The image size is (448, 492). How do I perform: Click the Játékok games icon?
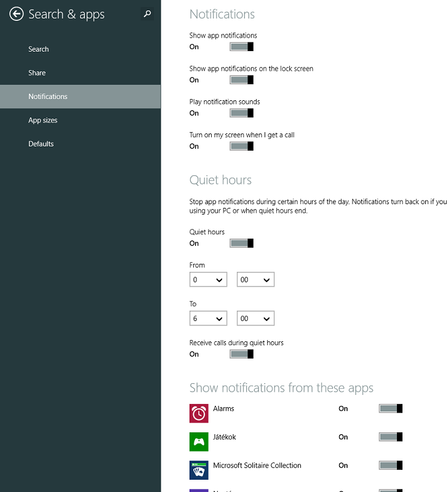click(199, 442)
